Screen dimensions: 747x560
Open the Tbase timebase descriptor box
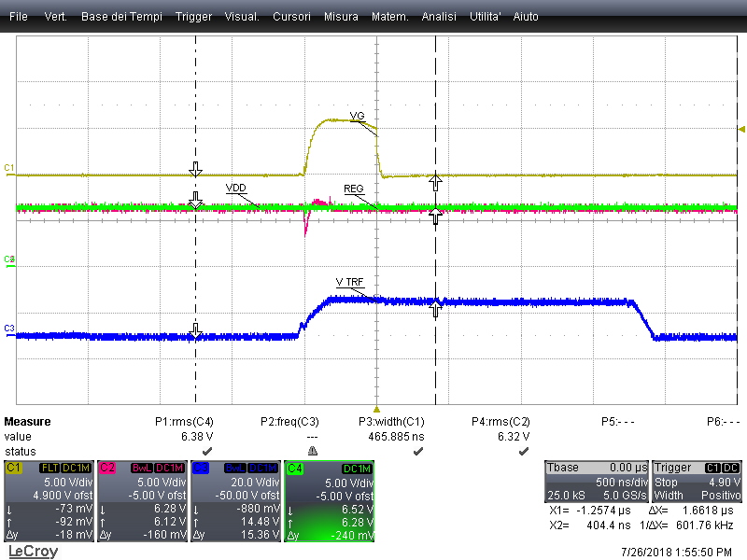597,482
